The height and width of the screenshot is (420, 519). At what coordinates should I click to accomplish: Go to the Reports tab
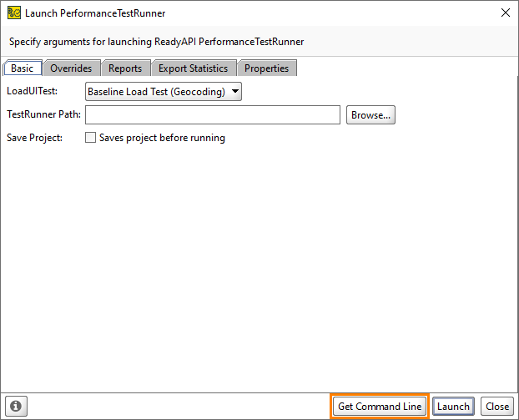127,68
